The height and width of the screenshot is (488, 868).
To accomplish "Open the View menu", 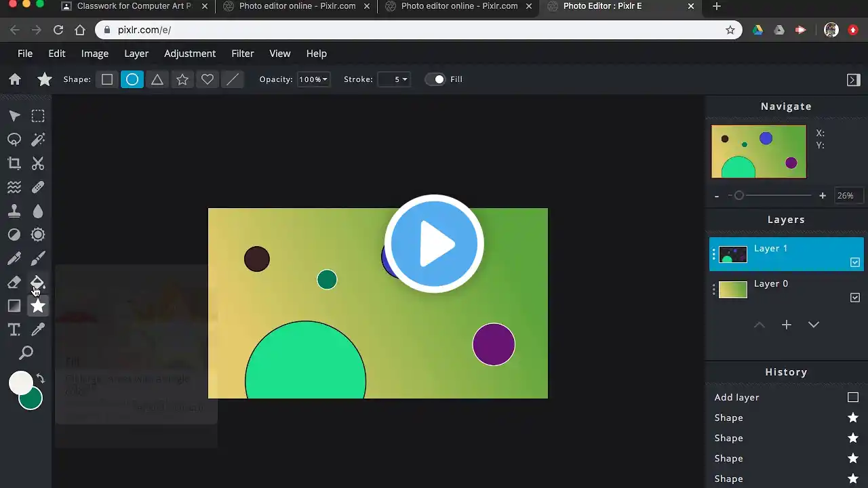I will pyautogui.click(x=280, y=54).
